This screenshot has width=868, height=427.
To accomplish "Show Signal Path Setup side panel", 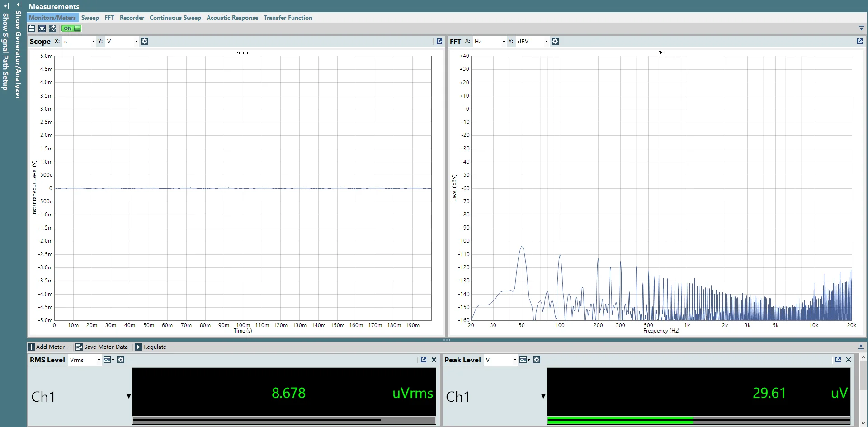I will tap(6, 47).
